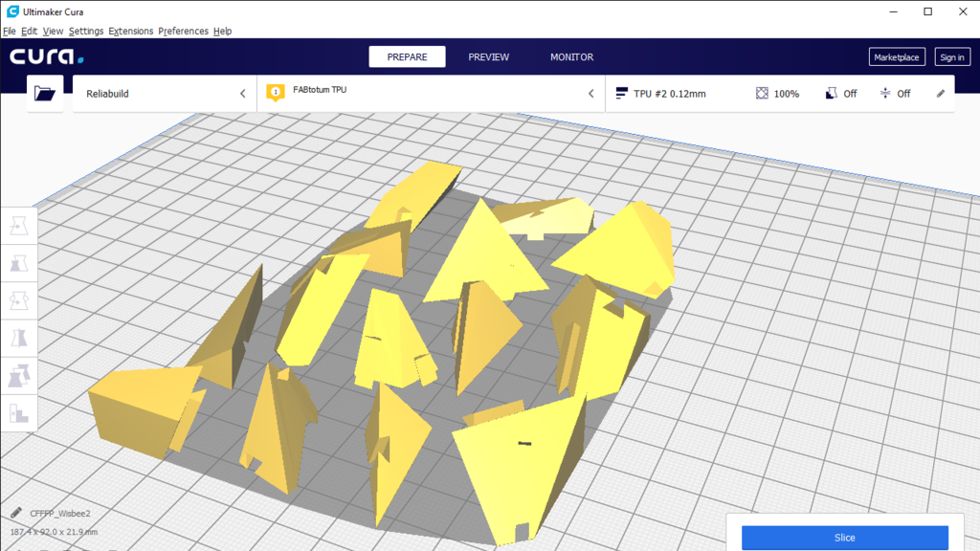Select the Scale tool

pos(19,263)
